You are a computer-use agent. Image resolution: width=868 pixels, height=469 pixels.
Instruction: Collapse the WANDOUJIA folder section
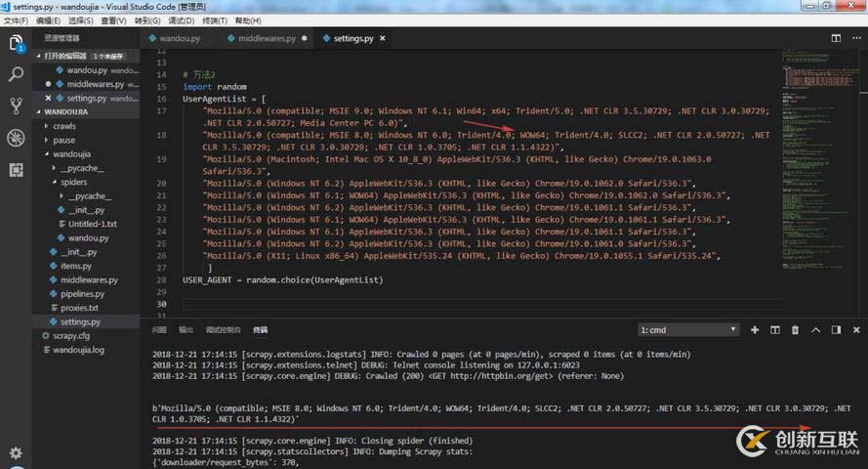[39, 111]
